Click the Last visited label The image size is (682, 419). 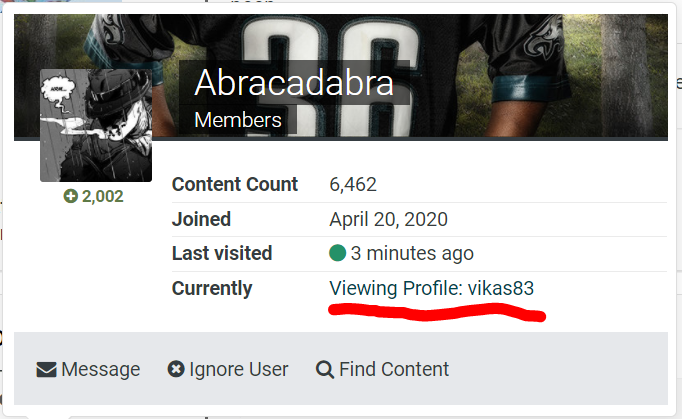(x=222, y=253)
